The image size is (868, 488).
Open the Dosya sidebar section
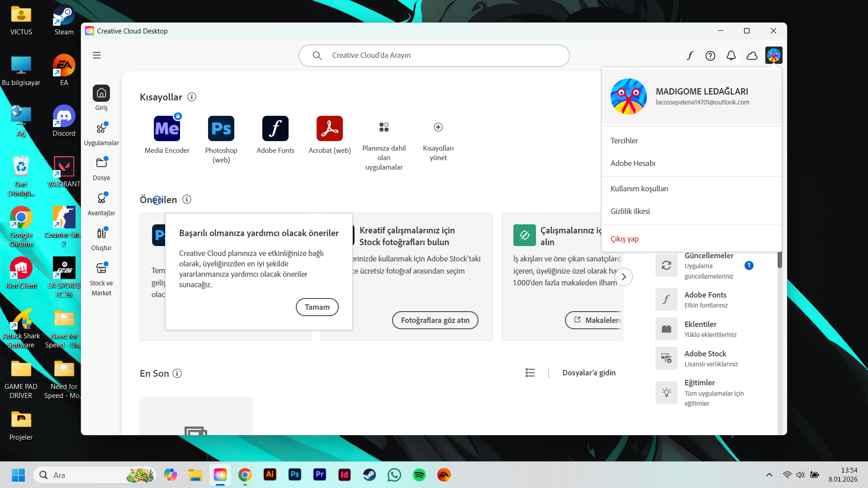point(101,168)
